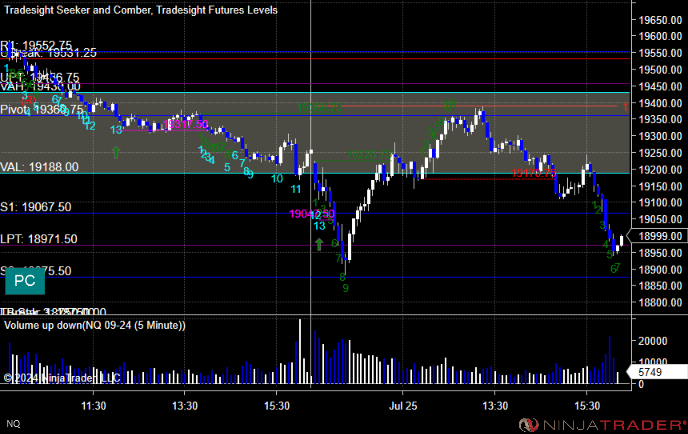Click the magenta 19047.50 price label

[x=312, y=214]
